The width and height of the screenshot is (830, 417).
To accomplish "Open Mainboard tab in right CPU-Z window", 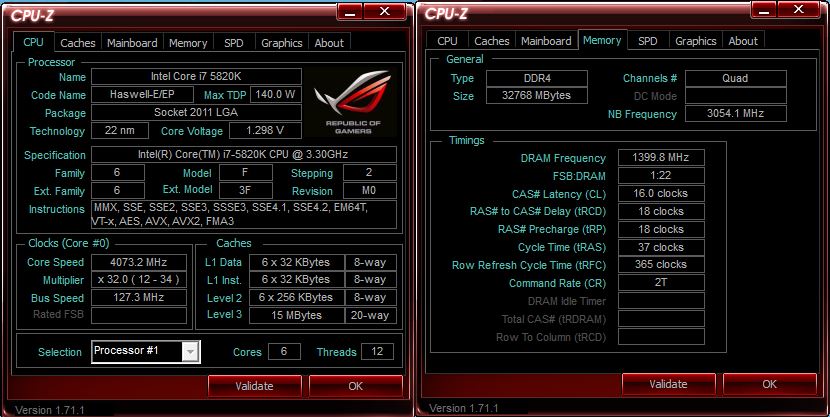I will tap(546, 41).
